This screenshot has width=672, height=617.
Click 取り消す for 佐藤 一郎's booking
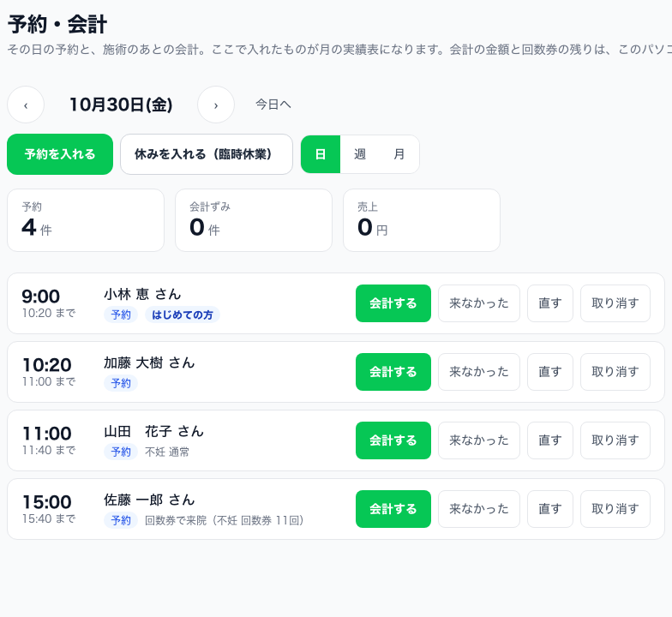(615, 509)
